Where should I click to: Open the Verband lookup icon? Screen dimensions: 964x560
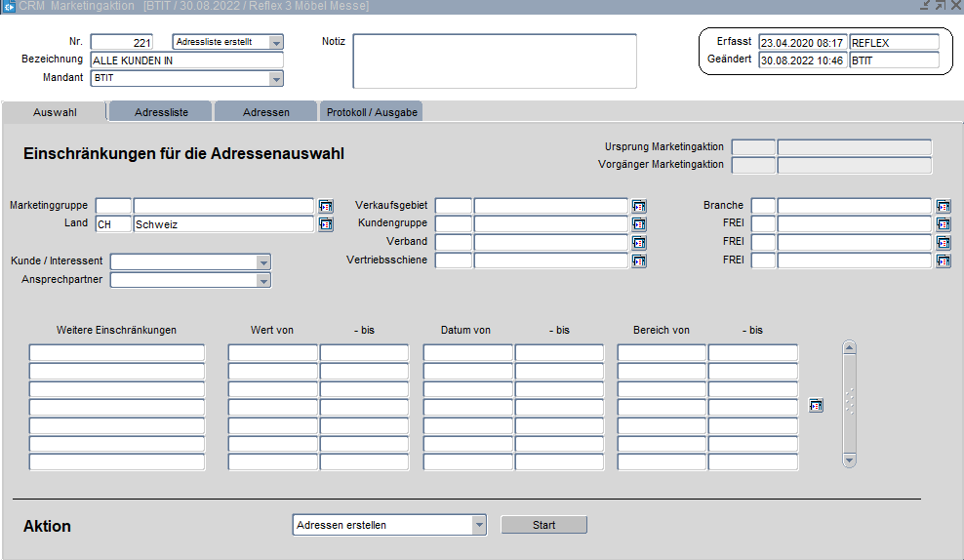(639, 242)
